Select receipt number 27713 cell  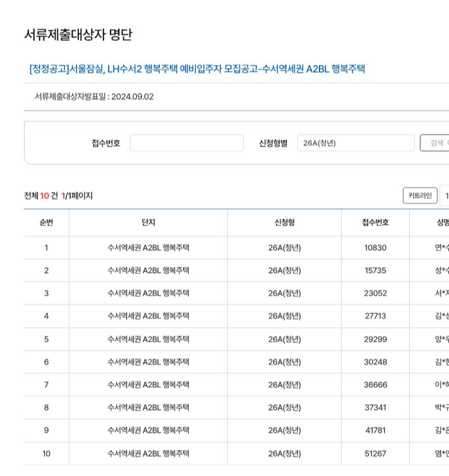(x=375, y=316)
